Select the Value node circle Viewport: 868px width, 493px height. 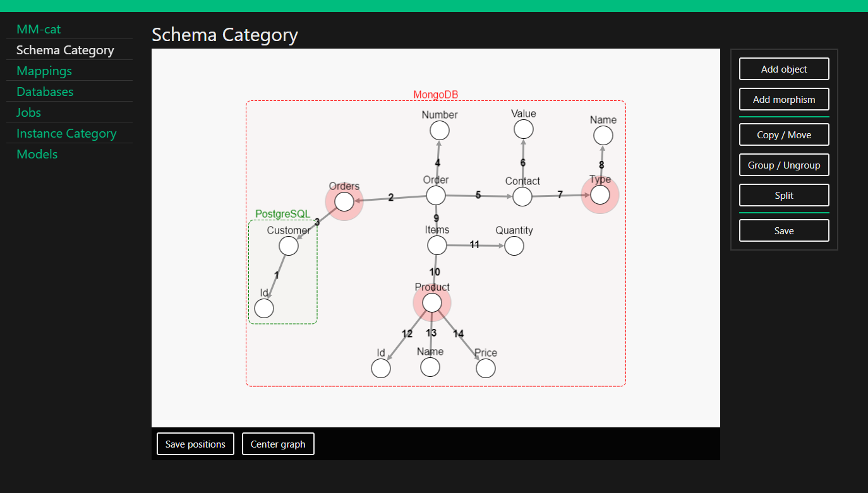524,129
